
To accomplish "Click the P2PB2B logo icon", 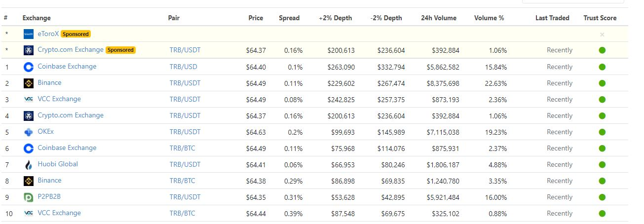I will tap(29, 197).
